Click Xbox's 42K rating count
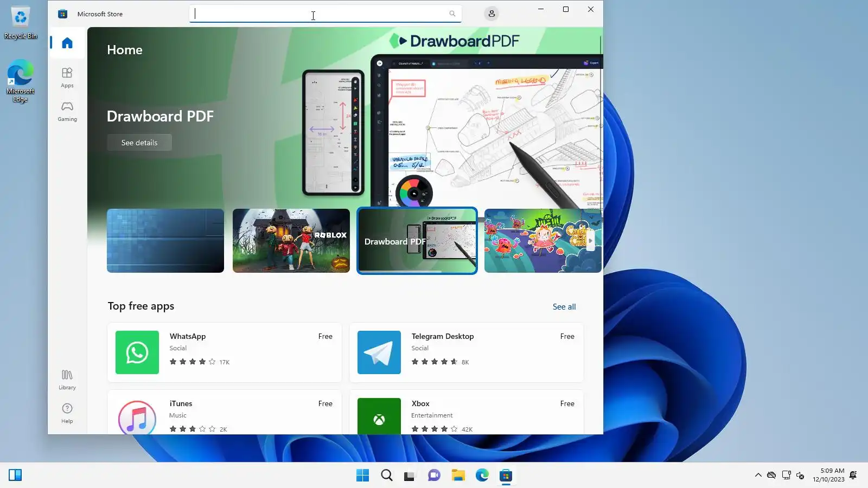Screen dimensions: 868x488 click(x=467, y=429)
